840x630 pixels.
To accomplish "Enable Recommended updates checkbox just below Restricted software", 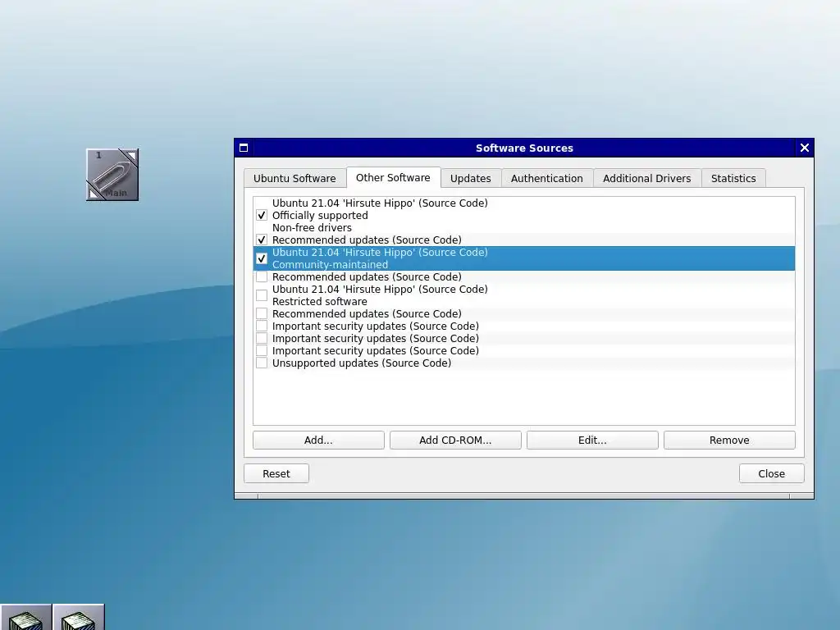I will pos(262,313).
